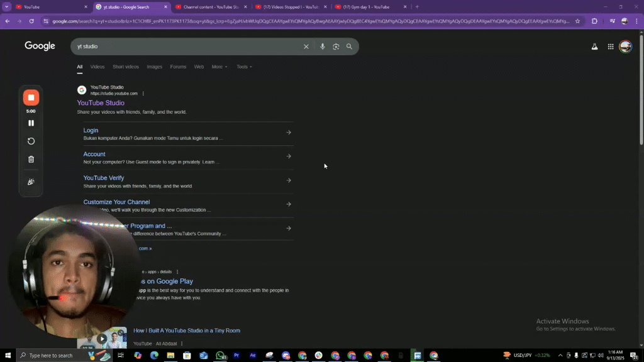Launch Premiere Pro from the taskbar
Image resolution: width=644 pixels, height=362 pixels.
236,356
